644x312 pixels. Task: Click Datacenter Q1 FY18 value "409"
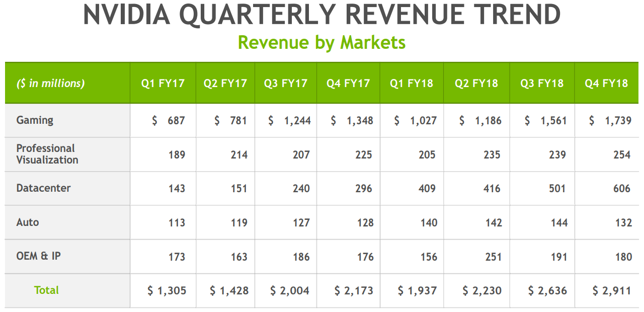coord(427,189)
